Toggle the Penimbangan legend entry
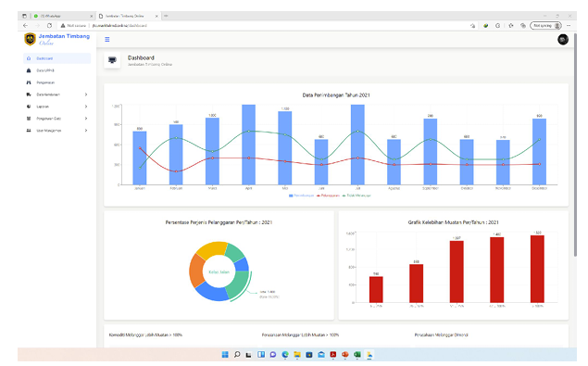The image size is (588, 366). click(302, 196)
